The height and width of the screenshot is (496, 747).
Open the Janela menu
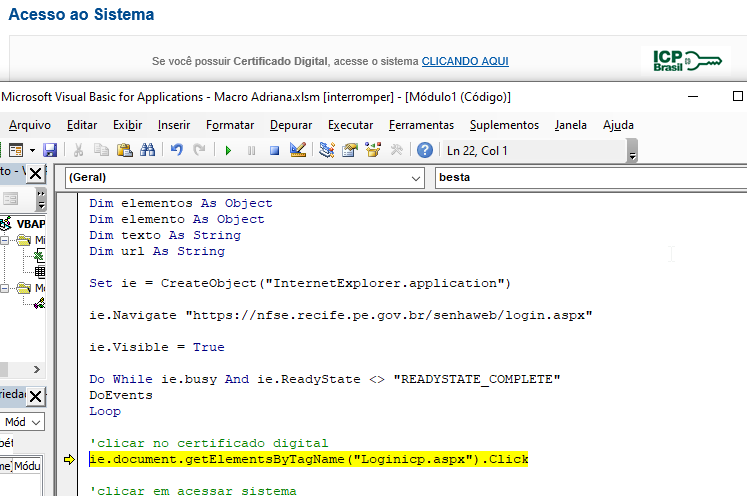click(x=571, y=125)
